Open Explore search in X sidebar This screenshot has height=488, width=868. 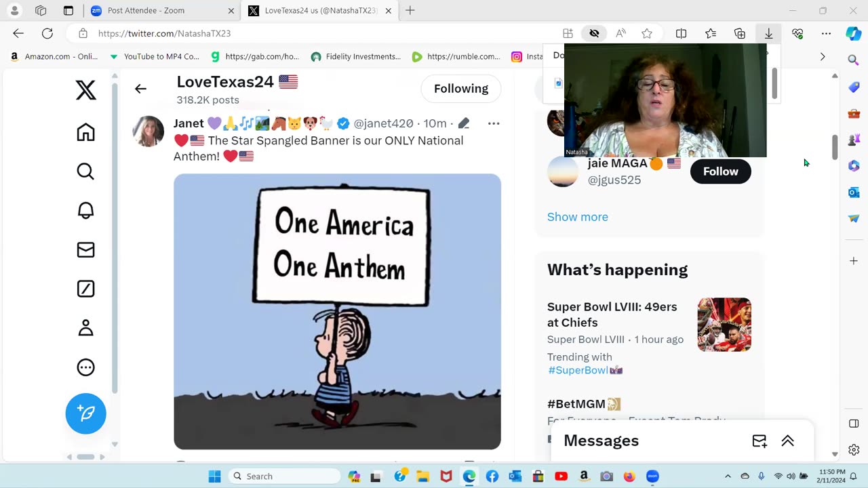click(x=85, y=171)
